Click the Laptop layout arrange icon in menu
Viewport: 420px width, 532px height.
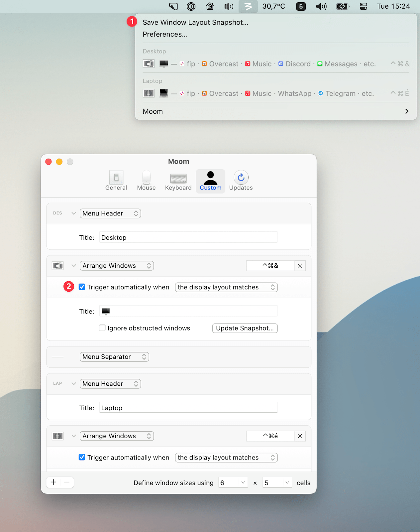tap(149, 93)
